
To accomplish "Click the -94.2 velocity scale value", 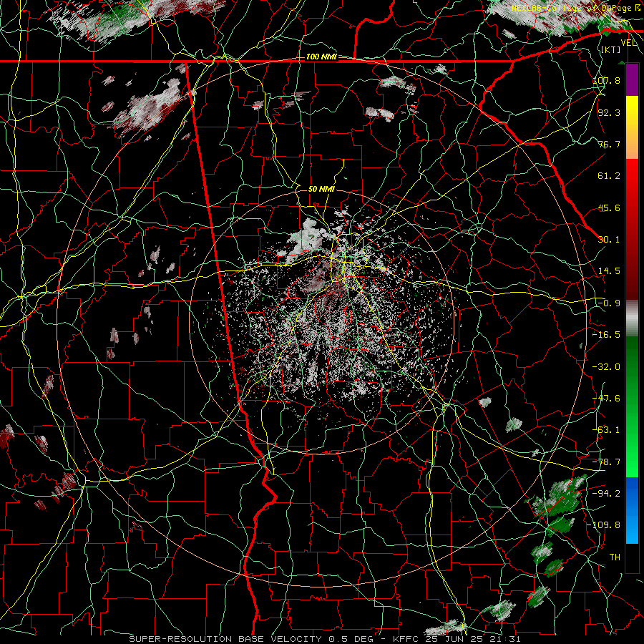I will point(607,494).
